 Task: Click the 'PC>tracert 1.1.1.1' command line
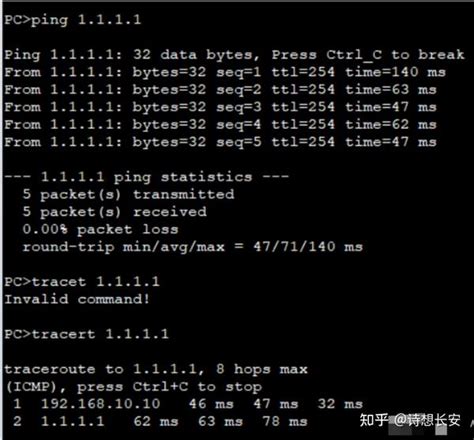click(x=87, y=334)
